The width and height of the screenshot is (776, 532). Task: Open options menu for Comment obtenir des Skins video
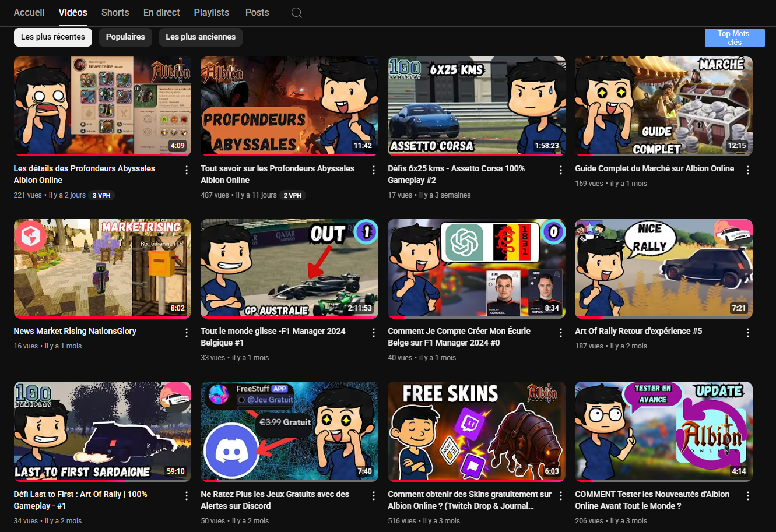[x=561, y=496]
